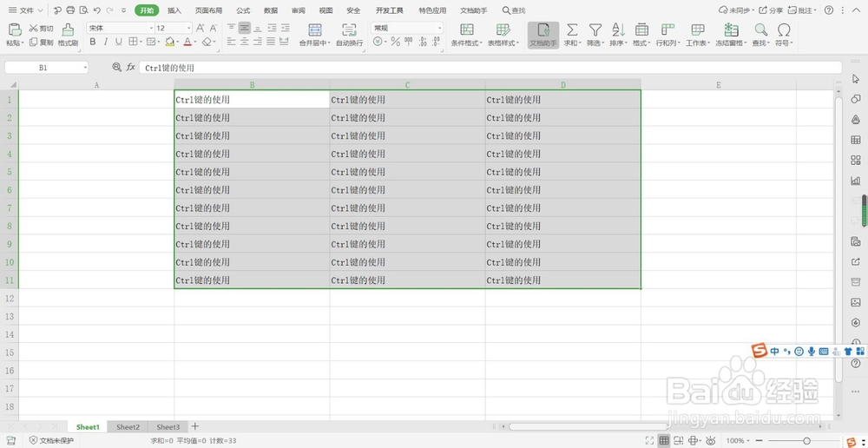Click the horizontal scrollbar
The height and width of the screenshot is (448, 868).
[589, 426]
